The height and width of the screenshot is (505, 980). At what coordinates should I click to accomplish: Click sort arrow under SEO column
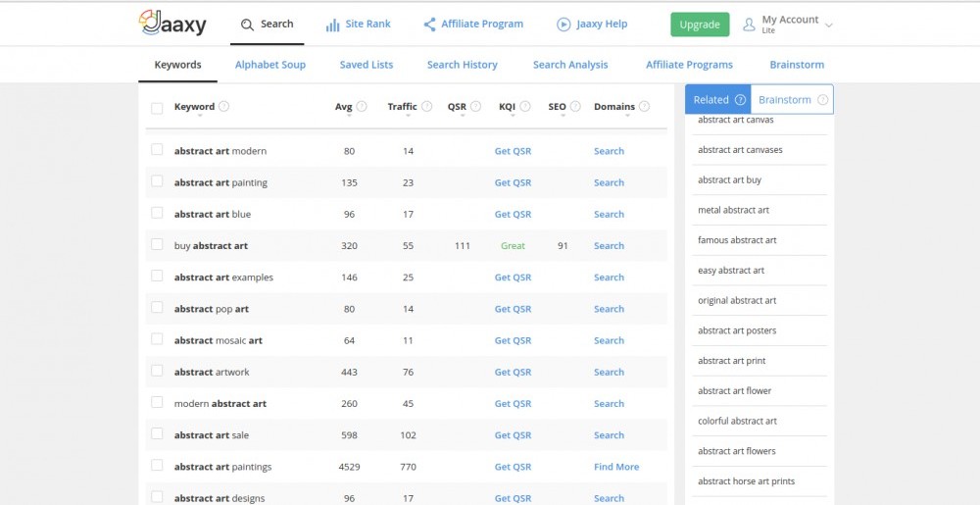(x=563, y=116)
